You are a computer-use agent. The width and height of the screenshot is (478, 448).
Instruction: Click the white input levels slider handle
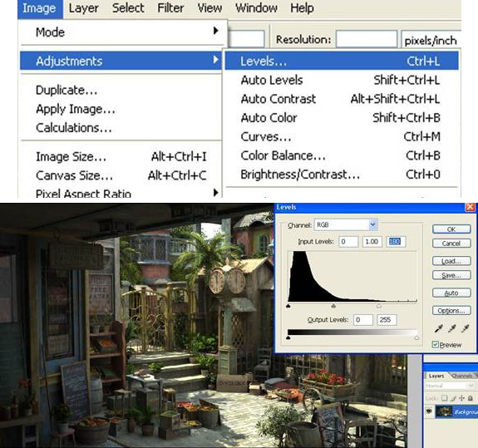pos(379,305)
